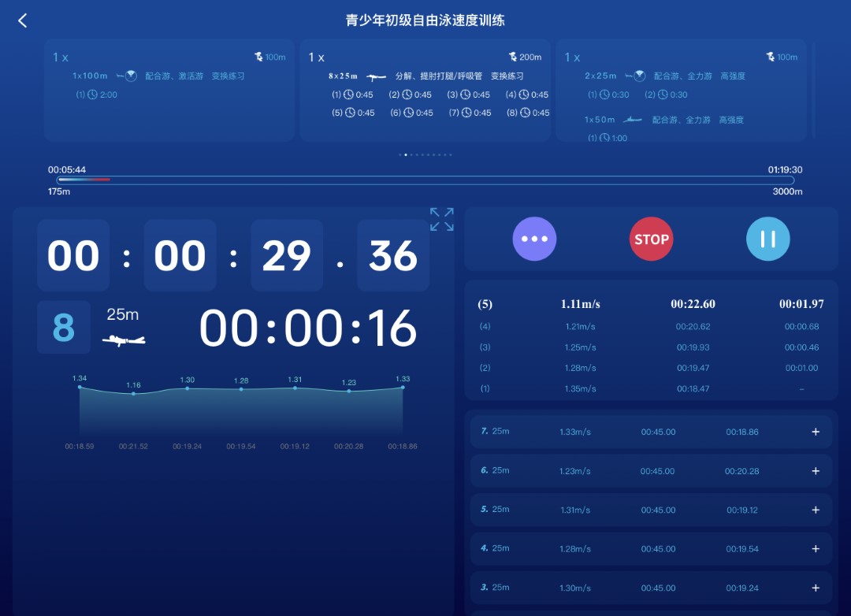Expand the 5. 25m lap entry
Viewport: 851px width, 616px height.
coord(816,510)
